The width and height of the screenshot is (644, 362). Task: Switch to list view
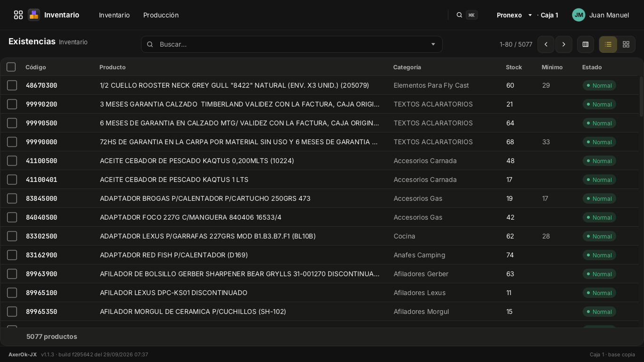coord(608,44)
